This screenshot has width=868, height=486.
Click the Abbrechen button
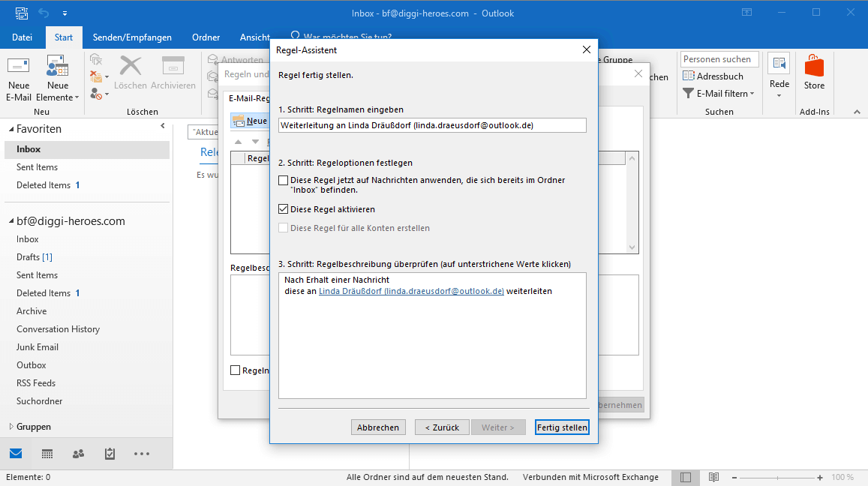378,427
